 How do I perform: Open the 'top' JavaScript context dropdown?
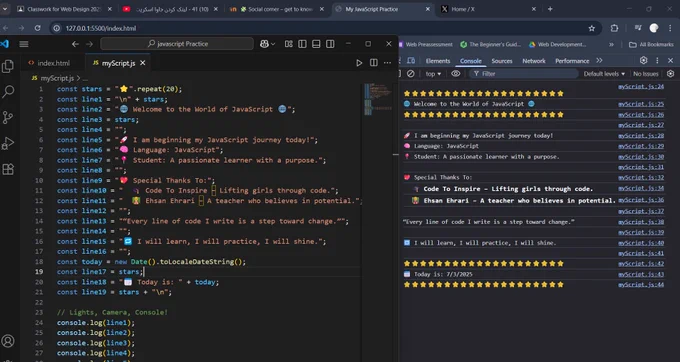(x=433, y=74)
